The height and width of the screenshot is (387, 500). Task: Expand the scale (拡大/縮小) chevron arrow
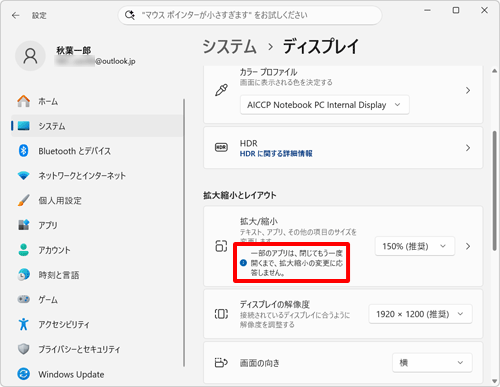468,246
